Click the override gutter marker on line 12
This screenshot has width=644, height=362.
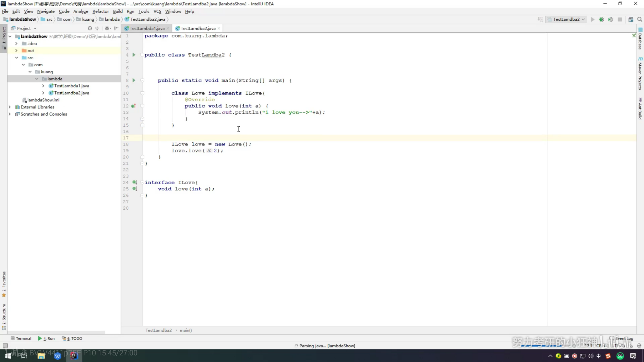134,106
